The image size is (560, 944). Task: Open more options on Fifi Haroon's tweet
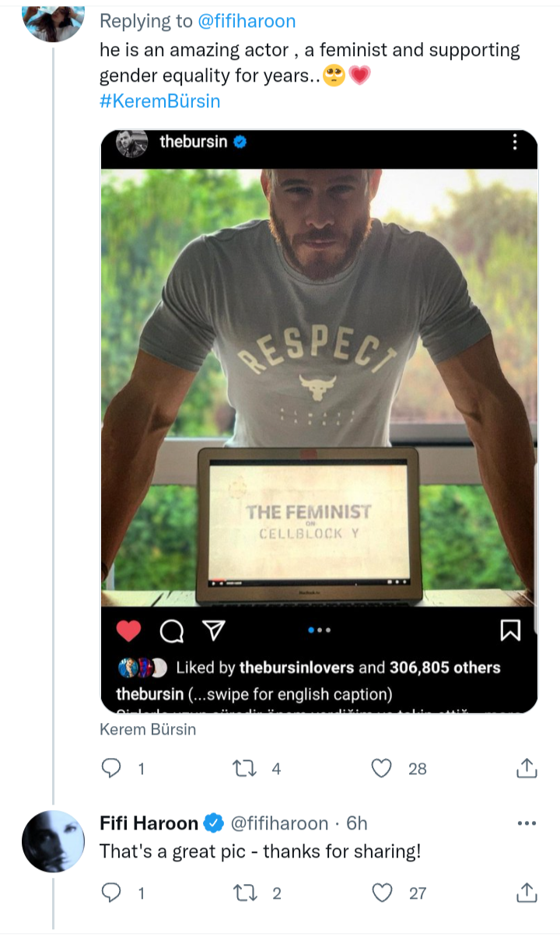527,823
